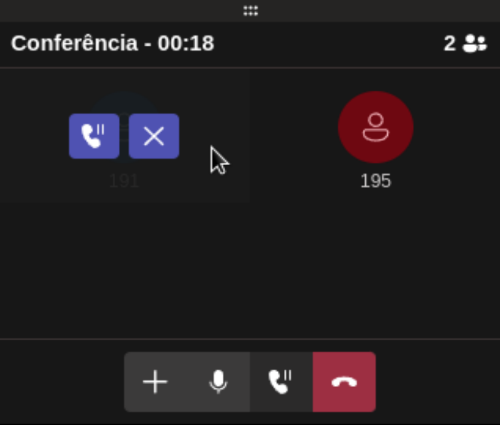Click the empty area below the participants
This screenshot has width=500, height=425.
pos(250,270)
